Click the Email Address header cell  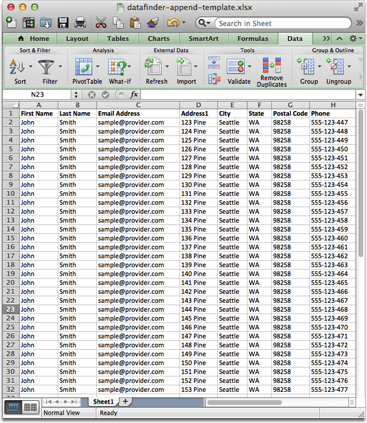point(138,114)
